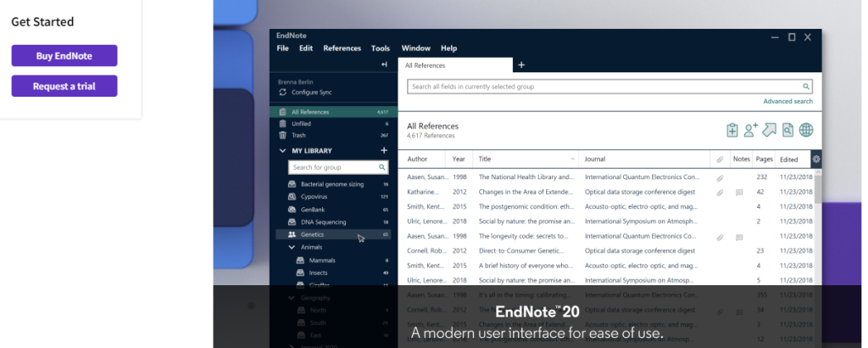868x348 pixels.
Task: Click the new reference clipboard icon
Action: click(732, 130)
